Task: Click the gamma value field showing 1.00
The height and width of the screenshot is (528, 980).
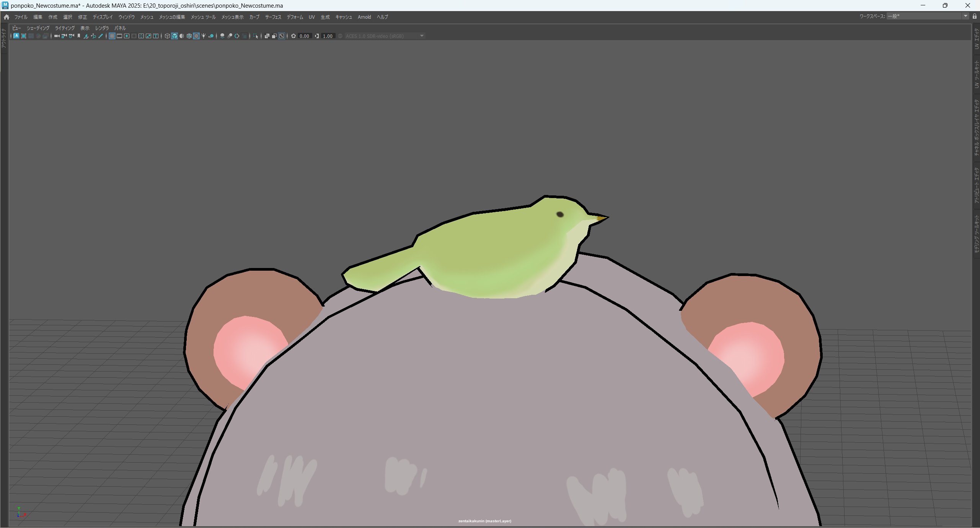Action: [x=328, y=36]
